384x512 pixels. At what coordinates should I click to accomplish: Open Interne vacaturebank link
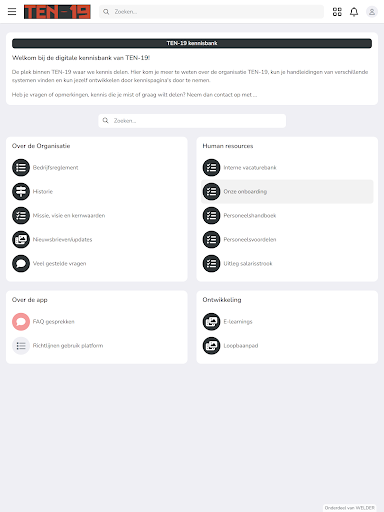250,168
